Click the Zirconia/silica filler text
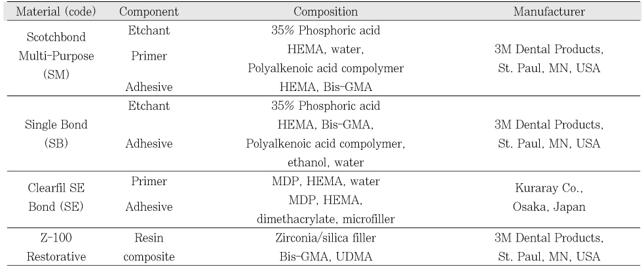This screenshot has width=644, height=267. click(326, 238)
